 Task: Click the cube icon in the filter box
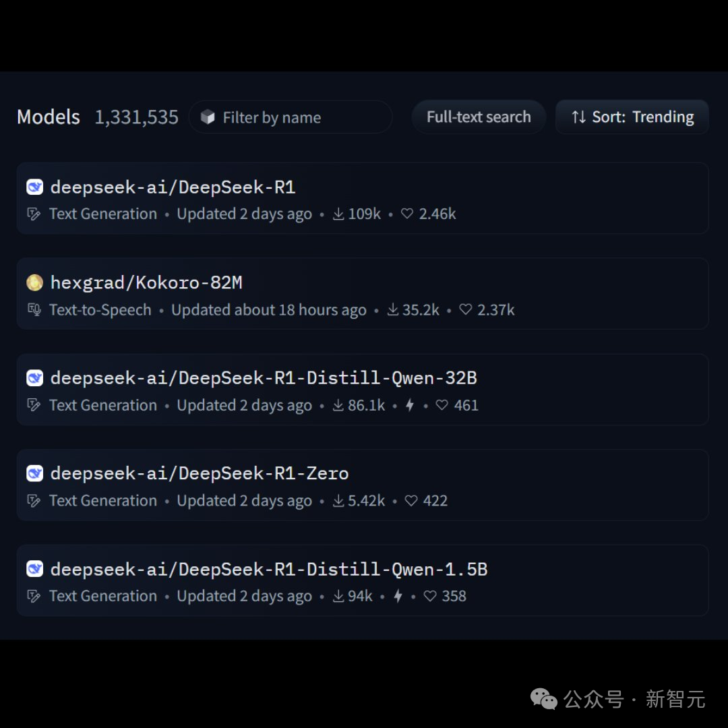208,117
